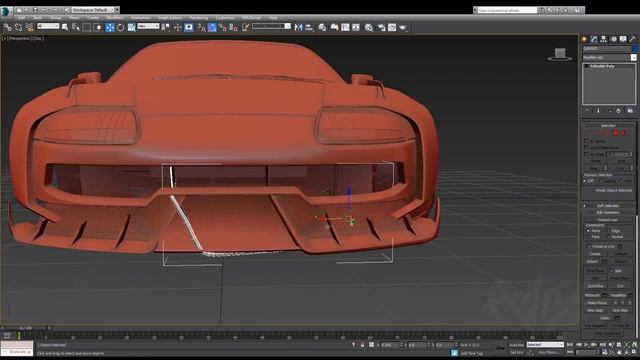Toggle the Angle Snap icon

click(212, 27)
